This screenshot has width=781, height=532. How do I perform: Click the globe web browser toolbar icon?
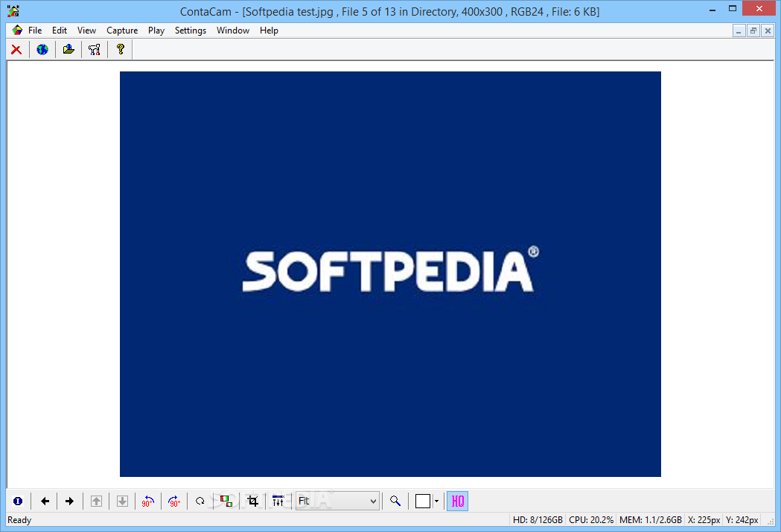click(x=42, y=49)
